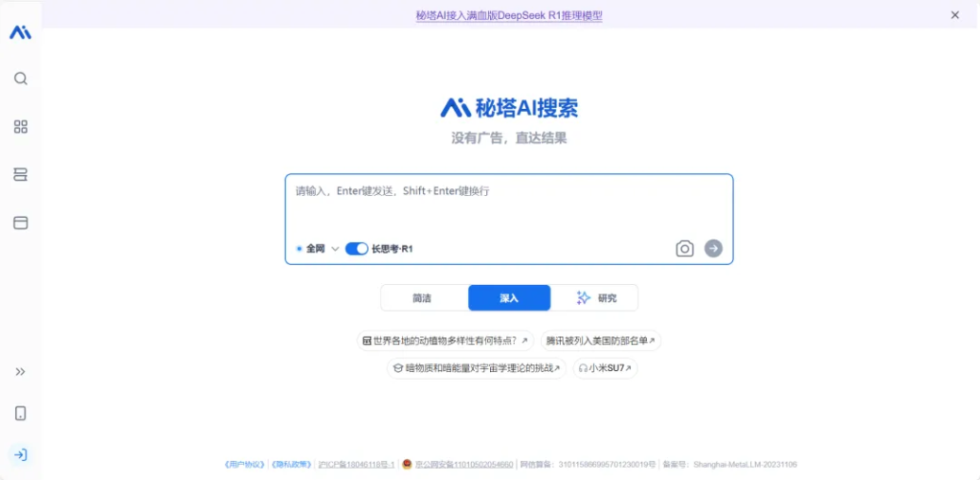Select the 简洁 mode tab
980x480 pixels.
[x=424, y=297]
